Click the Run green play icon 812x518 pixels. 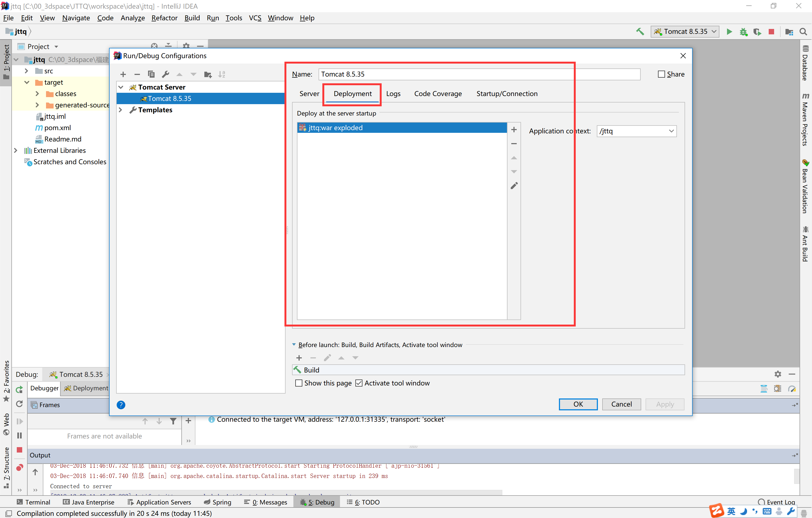pyautogui.click(x=729, y=32)
